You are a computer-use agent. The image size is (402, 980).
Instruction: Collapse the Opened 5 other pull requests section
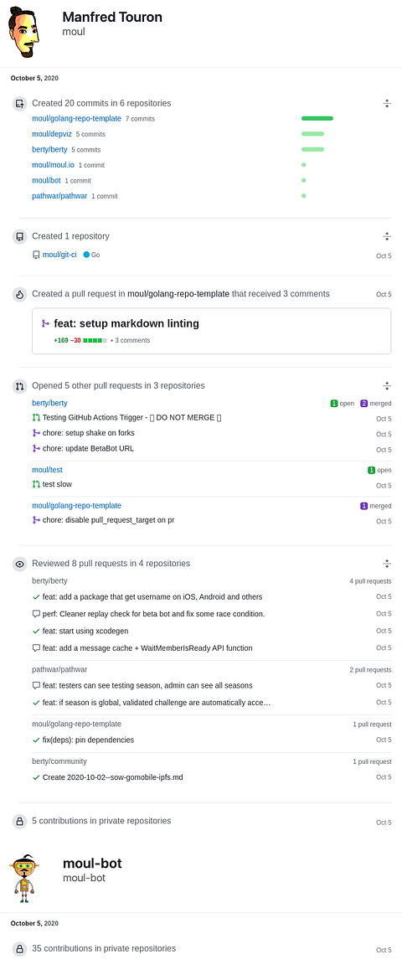[x=387, y=386]
